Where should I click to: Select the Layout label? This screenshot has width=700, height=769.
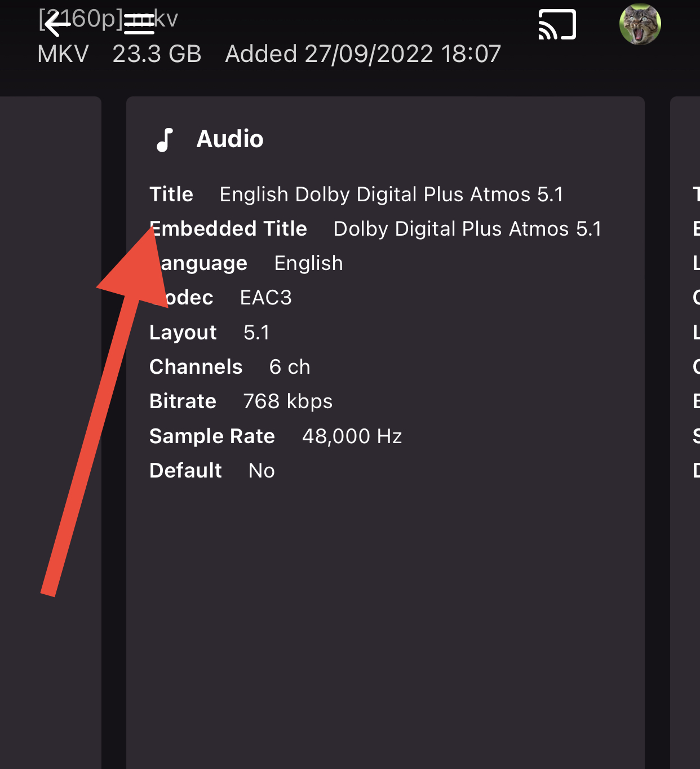click(183, 333)
